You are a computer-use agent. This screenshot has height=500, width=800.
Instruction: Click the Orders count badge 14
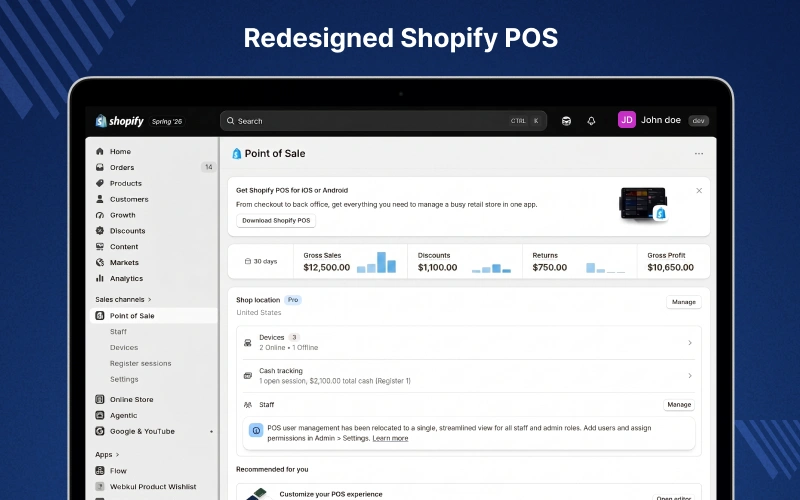tap(208, 167)
